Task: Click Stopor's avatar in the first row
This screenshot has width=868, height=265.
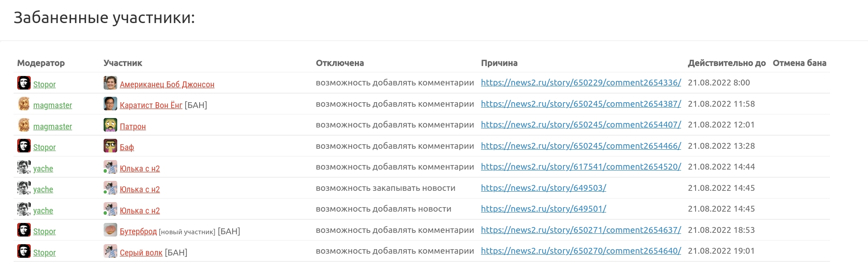Action: pos(24,83)
